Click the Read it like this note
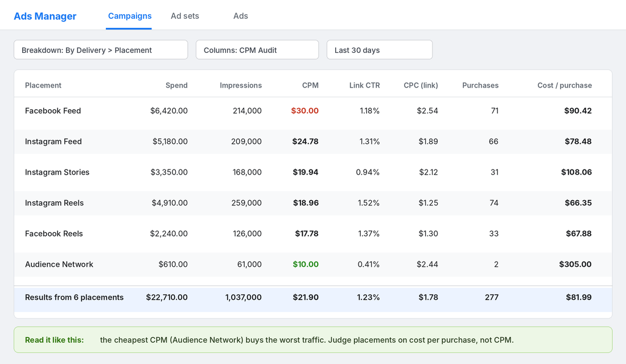The image size is (626, 364). click(x=313, y=340)
